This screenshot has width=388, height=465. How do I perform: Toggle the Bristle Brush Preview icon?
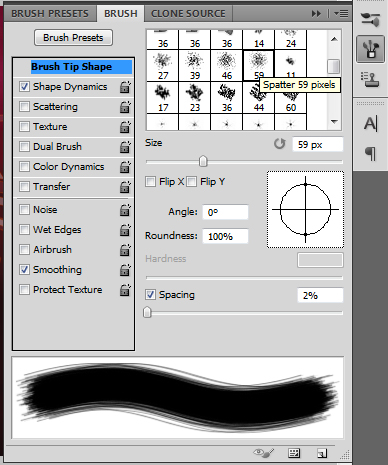(x=263, y=453)
